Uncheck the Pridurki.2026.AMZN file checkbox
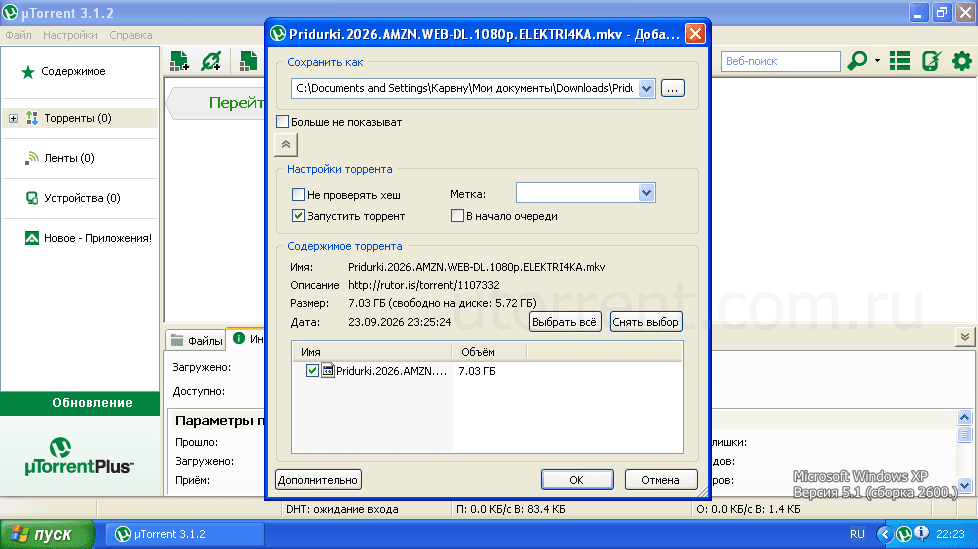The width and height of the screenshot is (978, 549). pos(312,371)
